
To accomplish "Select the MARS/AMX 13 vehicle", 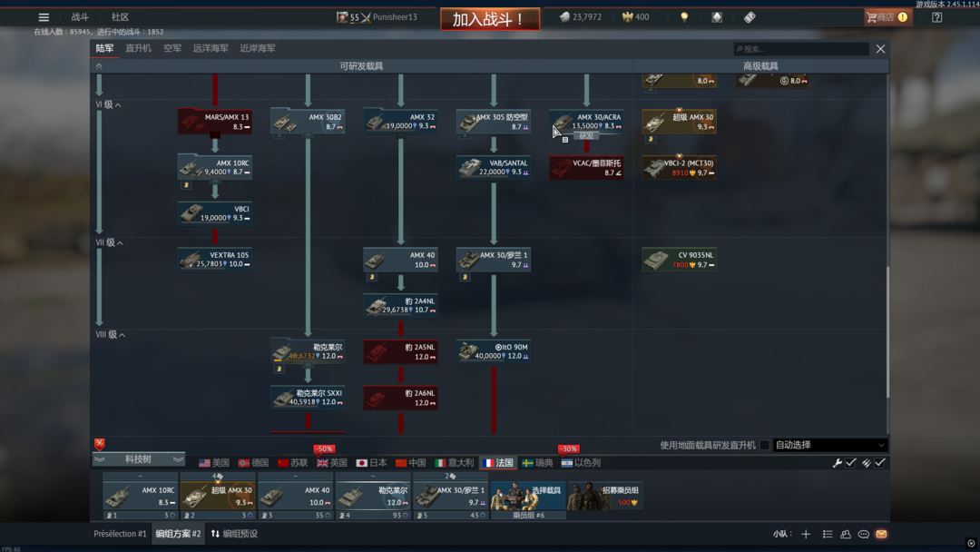I will (x=215, y=122).
